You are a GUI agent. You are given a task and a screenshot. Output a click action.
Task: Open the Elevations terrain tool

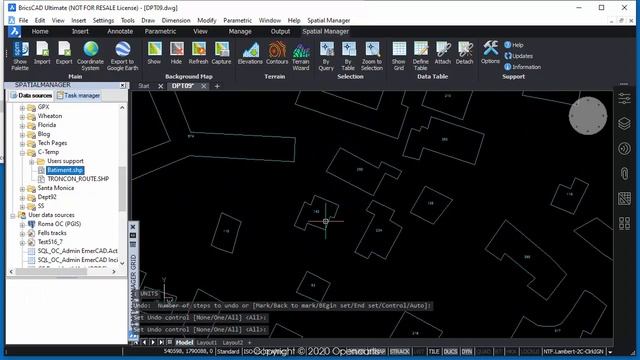coord(250,53)
